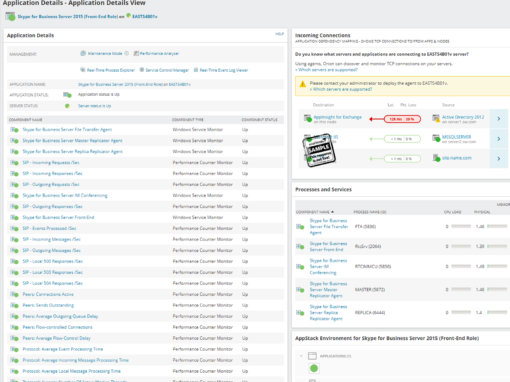The width and height of the screenshot is (510, 382).
Task: Click the Real-Time Process Explorer icon
Action: click(83, 70)
